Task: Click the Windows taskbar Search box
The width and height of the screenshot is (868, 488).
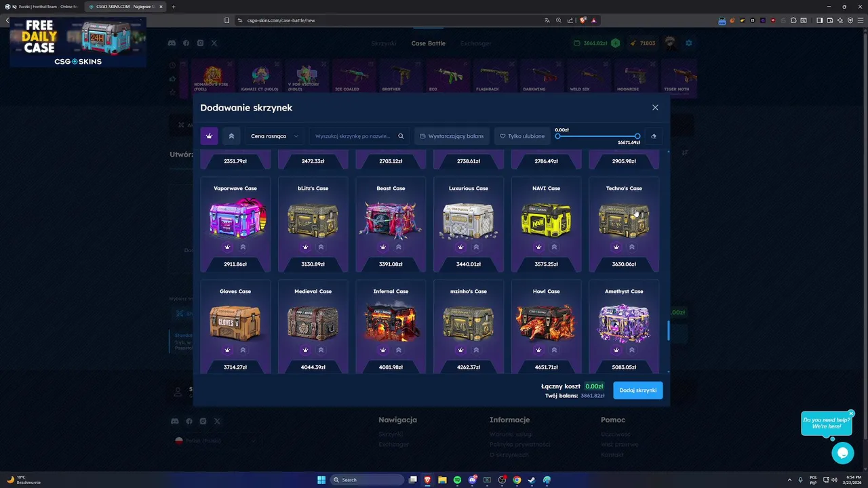Action: pos(366,480)
